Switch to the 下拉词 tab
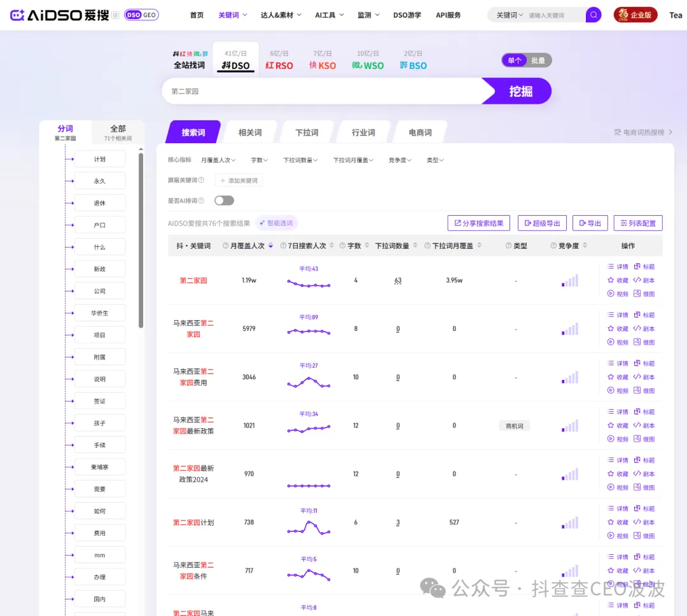This screenshot has height=616, width=687. [307, 132]
